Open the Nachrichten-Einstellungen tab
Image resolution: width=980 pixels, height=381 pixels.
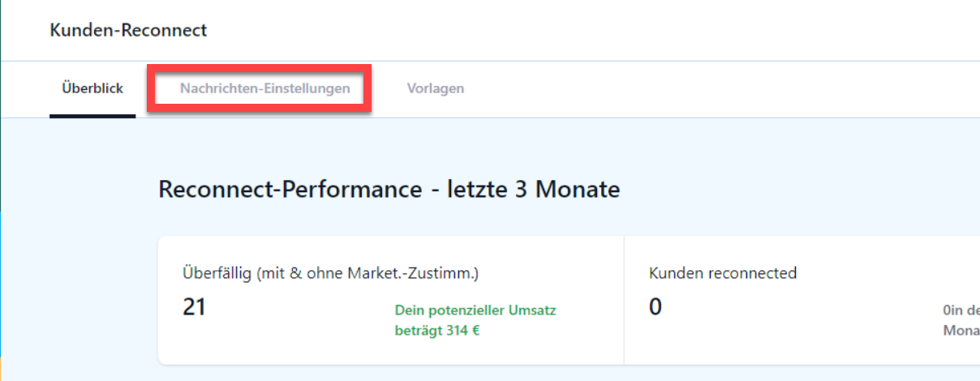(x=264, y=88)
